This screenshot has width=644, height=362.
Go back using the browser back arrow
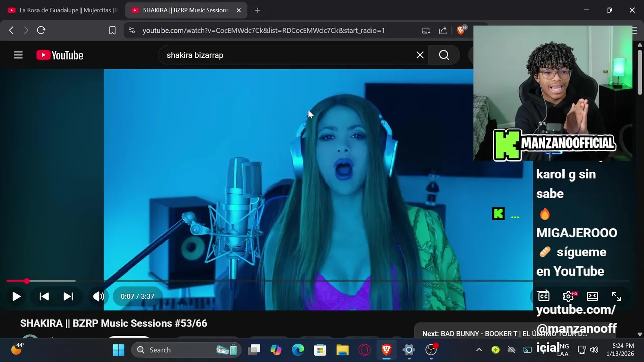[x=11, y=30]
